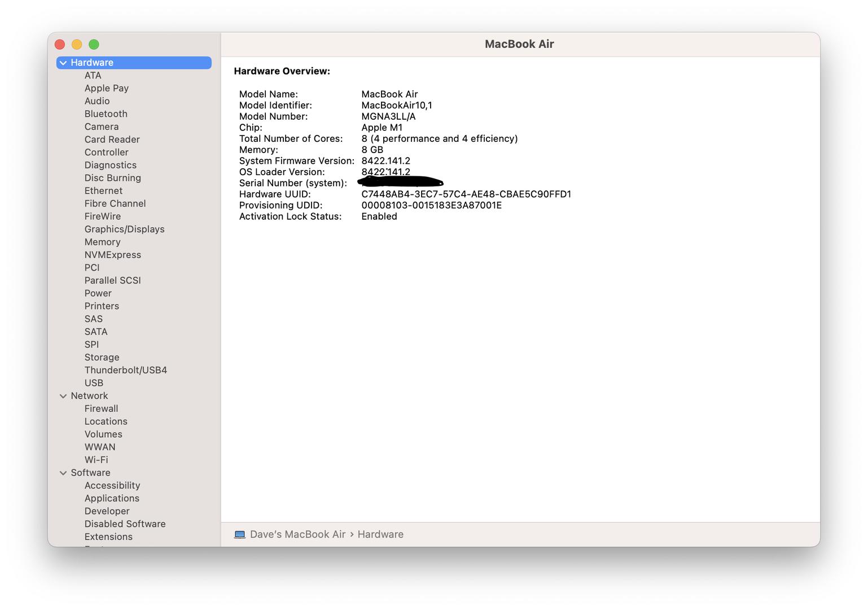Image resolution: width=868 pixels, height=610 pixels.
Task: Click the Provisioning UDID value
Action: 432,205
